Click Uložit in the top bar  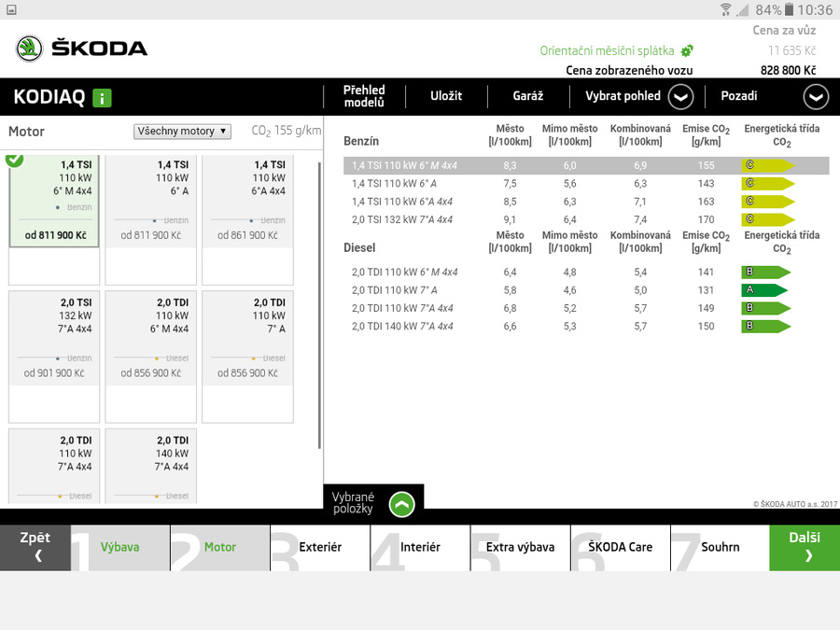tap(446, 96)
